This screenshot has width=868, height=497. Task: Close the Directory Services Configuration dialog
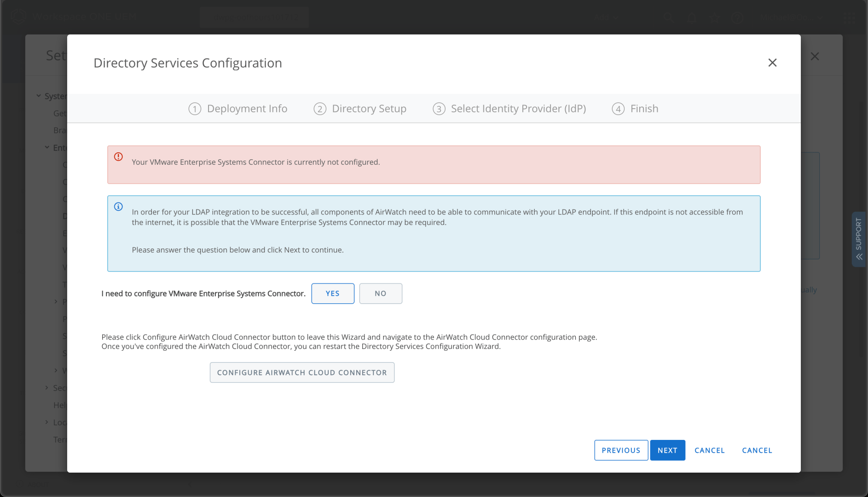772,63
